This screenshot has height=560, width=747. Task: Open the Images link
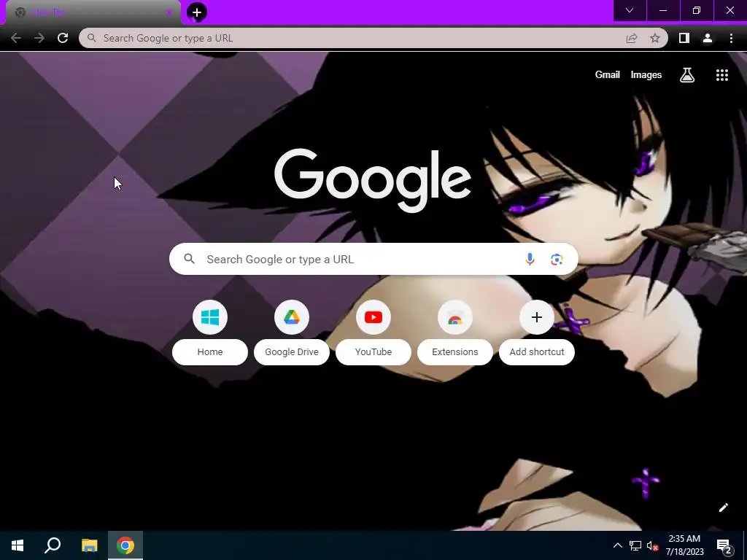tap(646, 75)
